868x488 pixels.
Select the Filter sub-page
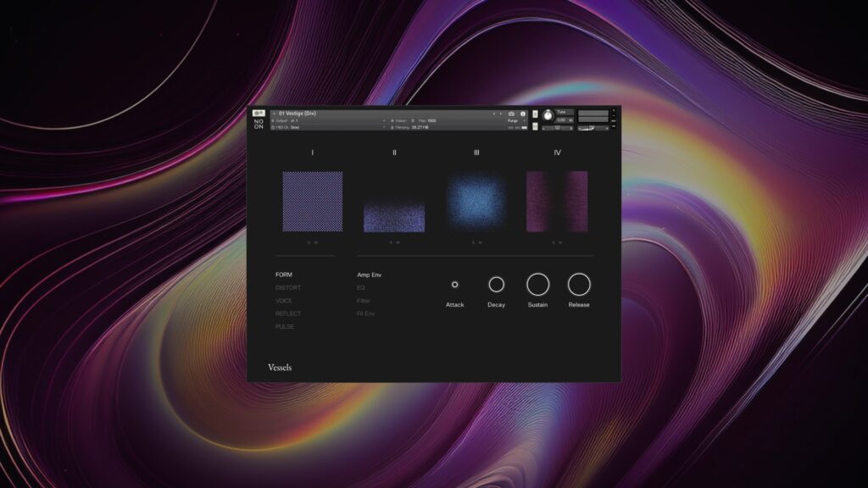point(364,301)
